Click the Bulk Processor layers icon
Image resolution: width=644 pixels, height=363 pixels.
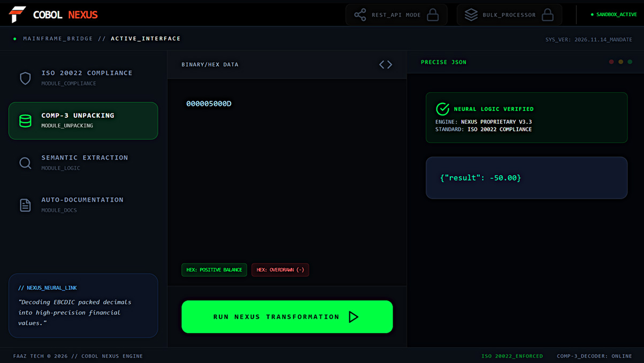click(471, 15)
